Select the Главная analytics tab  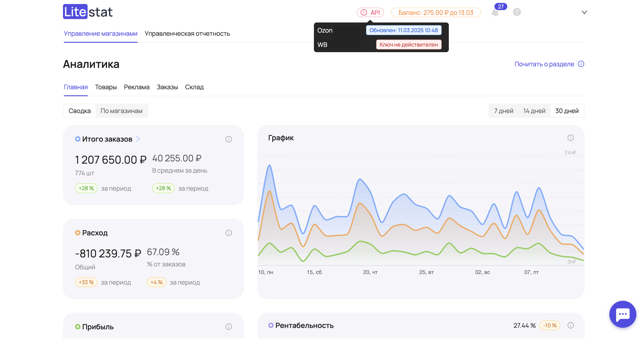click(76, 87)
